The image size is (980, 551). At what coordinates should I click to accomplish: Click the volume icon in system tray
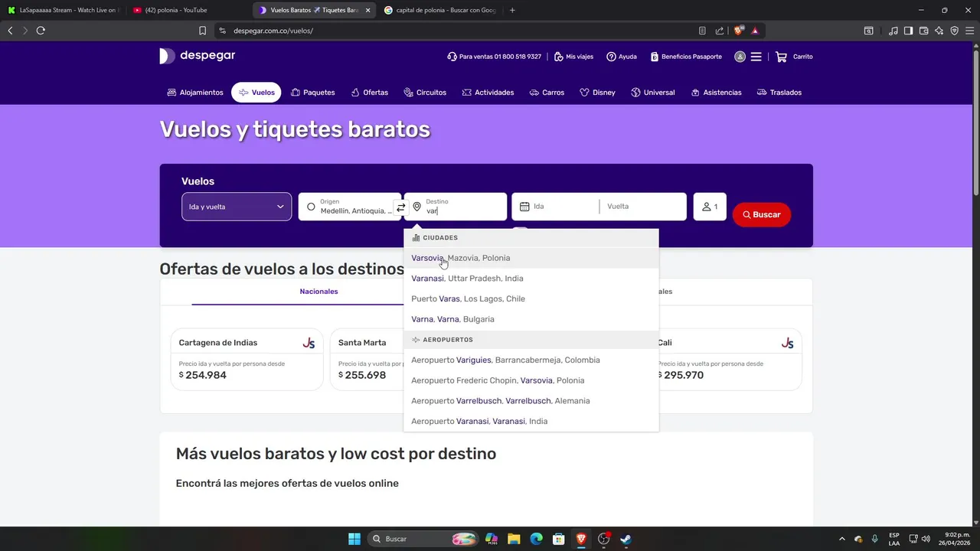[926, 539]
